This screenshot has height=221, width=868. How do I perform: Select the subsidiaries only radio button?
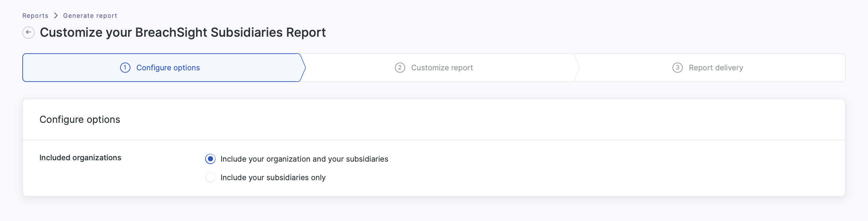(210, 177)
